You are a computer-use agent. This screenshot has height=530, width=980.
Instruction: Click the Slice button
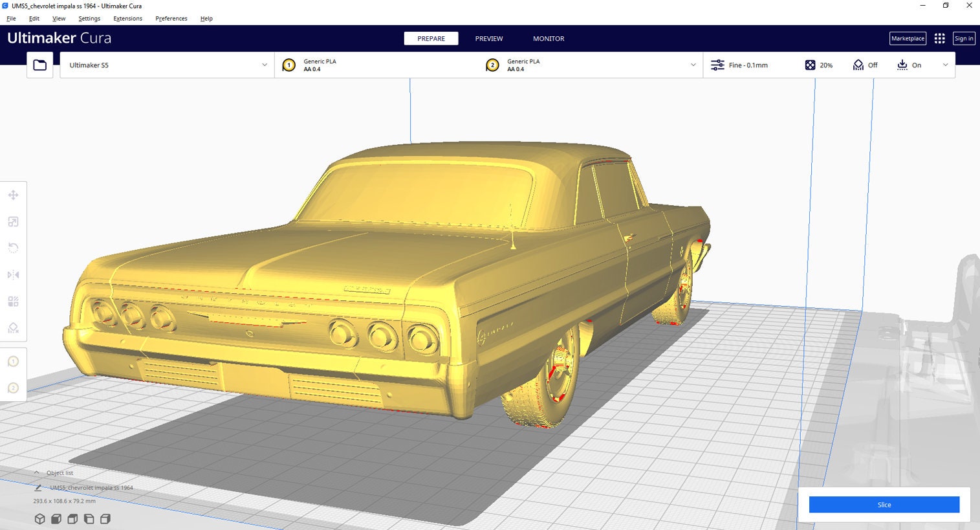[884, 505]
